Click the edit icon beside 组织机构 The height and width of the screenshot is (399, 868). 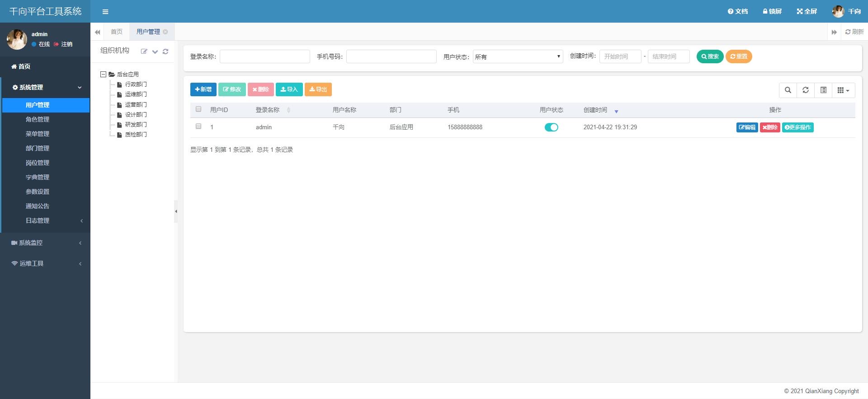click(144, 52)
